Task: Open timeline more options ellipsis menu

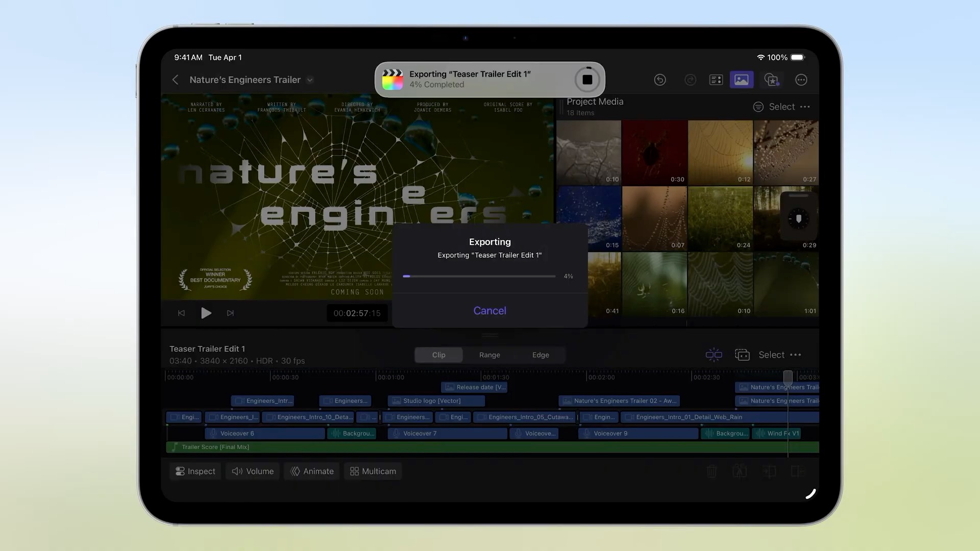Action: point(795,355)
